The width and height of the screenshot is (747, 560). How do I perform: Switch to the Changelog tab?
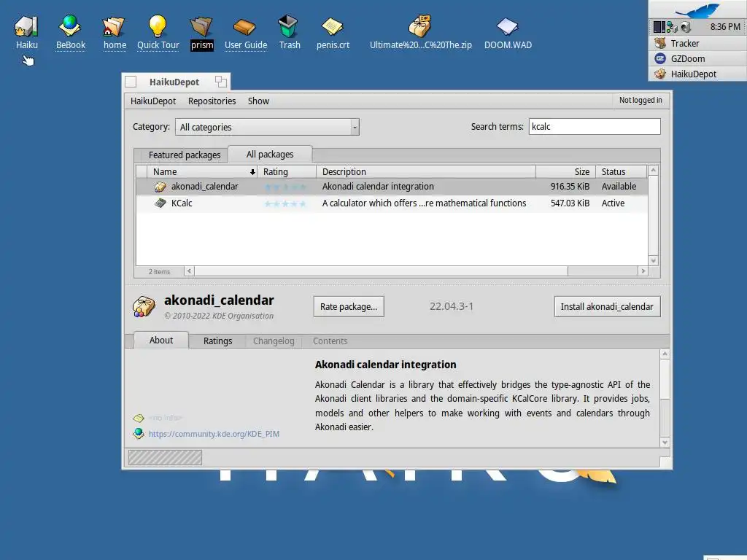(274, 341)
